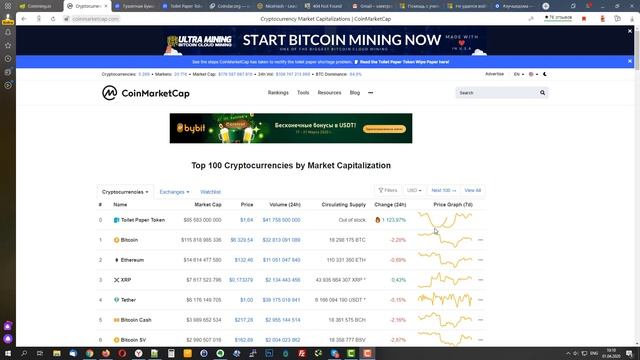Open Bitcoin Cash row options ellipsis
The width and height of the screenshot is (640, 360).
[x=480, y=320]
